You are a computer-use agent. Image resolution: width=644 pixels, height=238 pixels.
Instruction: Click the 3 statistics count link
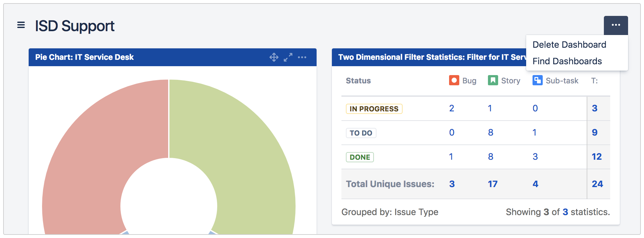565,212
